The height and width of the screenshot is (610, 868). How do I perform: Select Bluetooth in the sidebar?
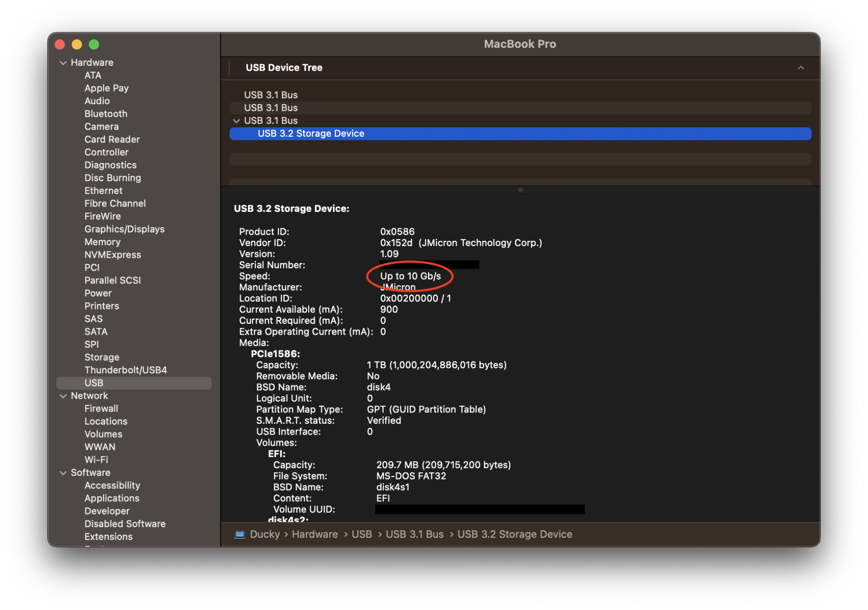[x=106, y=114]
